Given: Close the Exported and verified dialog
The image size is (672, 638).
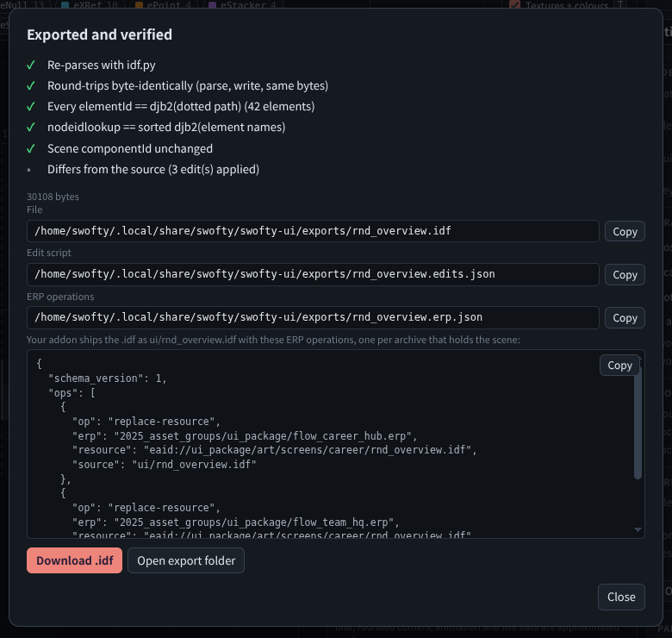Looking at the screenshot, I should pyautogui.click(x=621, y=597).
